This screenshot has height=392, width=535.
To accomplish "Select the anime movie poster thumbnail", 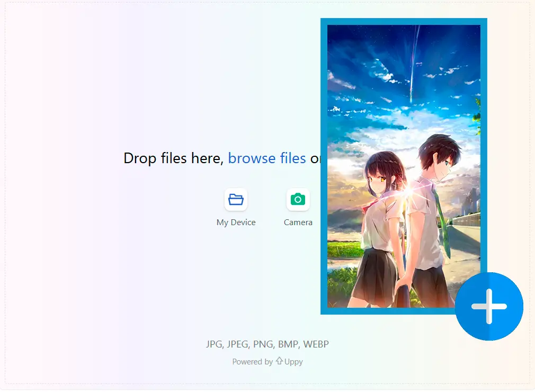I will point(404,165).
